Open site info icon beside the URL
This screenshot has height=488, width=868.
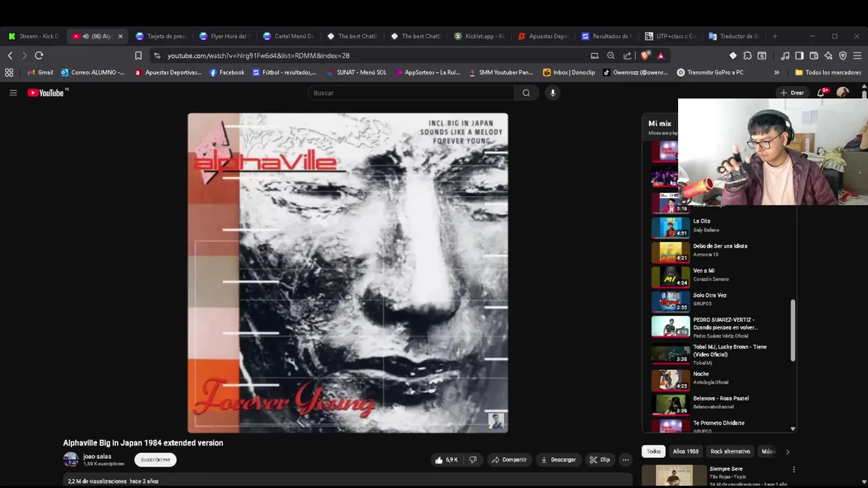(x=157, y=56)
